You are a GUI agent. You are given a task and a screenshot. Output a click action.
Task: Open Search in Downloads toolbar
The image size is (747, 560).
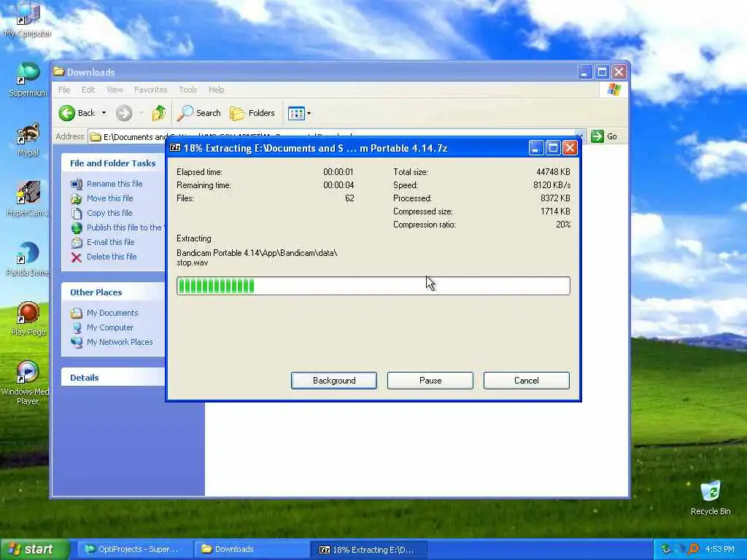click(198, 113)
